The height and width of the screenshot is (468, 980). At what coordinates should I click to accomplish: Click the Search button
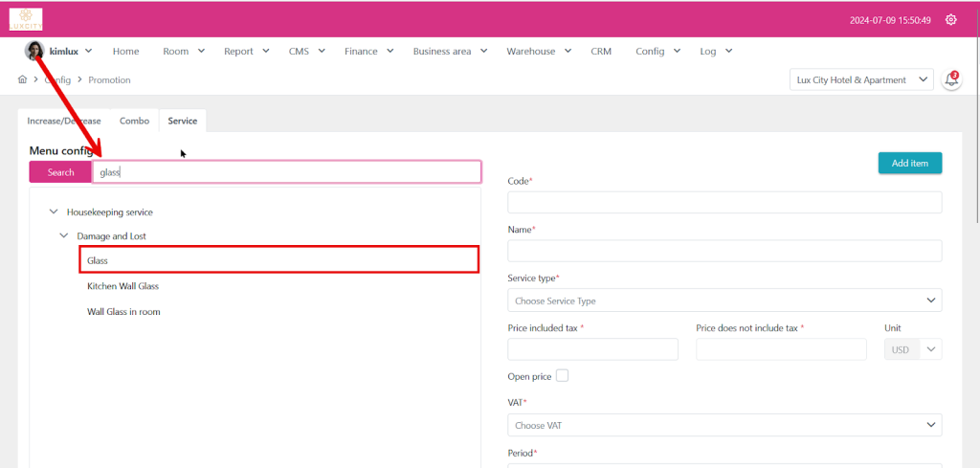point(60,172)
